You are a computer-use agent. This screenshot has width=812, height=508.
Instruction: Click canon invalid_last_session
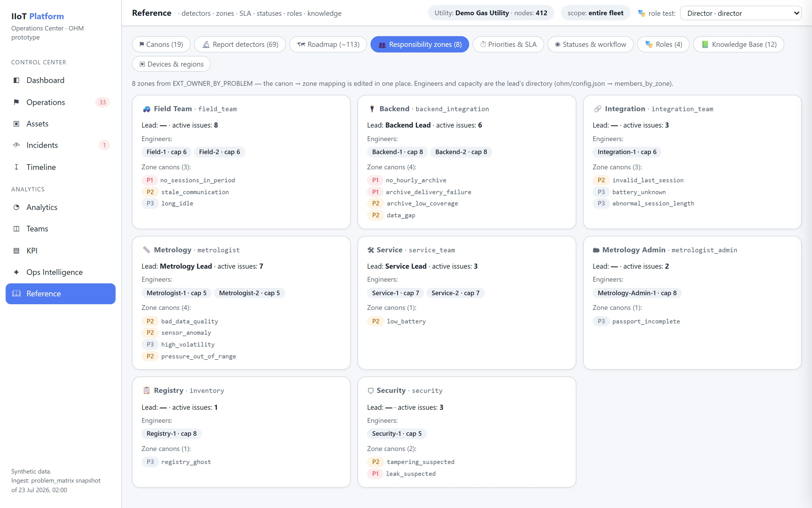pyautogui.click(x=648, y=180)
